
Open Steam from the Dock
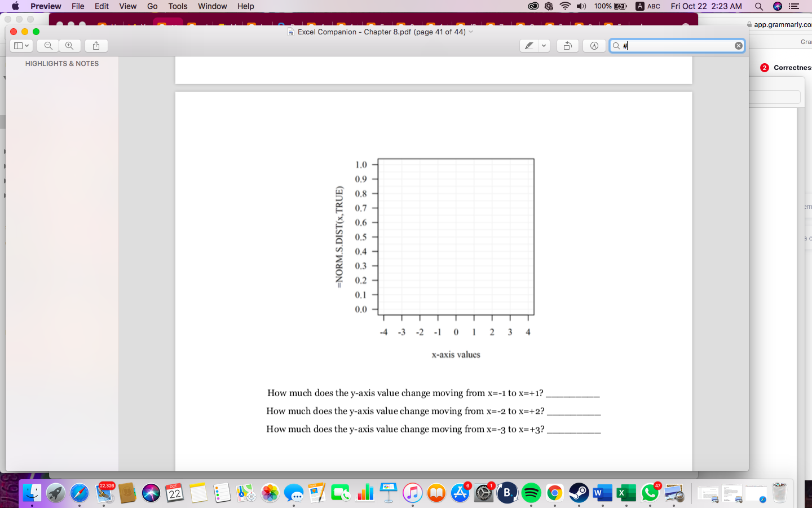click(x=579, y=493)
